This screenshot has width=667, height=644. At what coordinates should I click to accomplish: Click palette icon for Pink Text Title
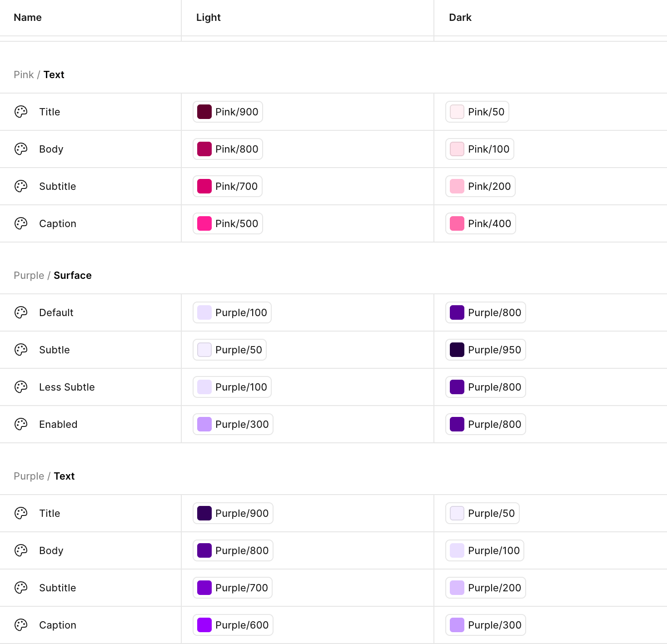(21, 112)
